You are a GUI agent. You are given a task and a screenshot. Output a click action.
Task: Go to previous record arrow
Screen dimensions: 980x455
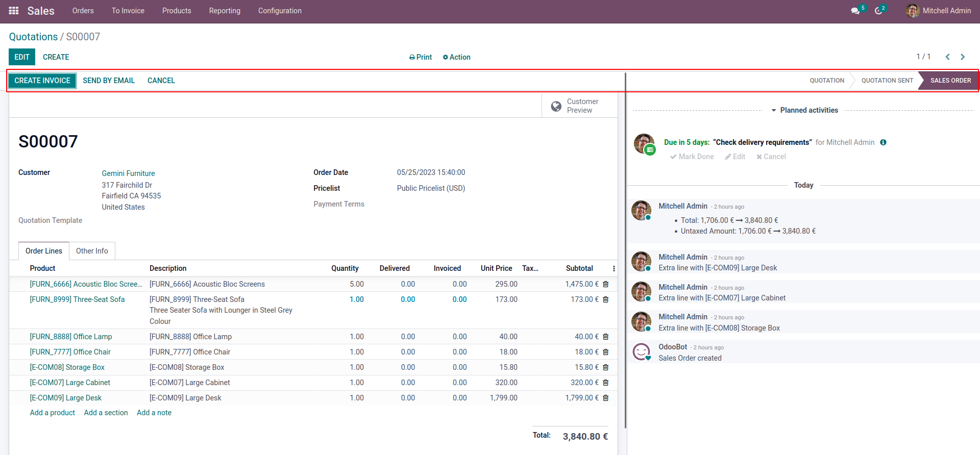point(947,57)
